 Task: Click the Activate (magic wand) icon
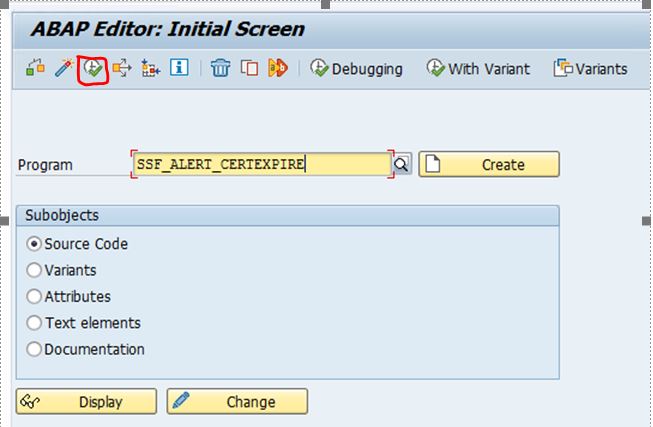64,69
